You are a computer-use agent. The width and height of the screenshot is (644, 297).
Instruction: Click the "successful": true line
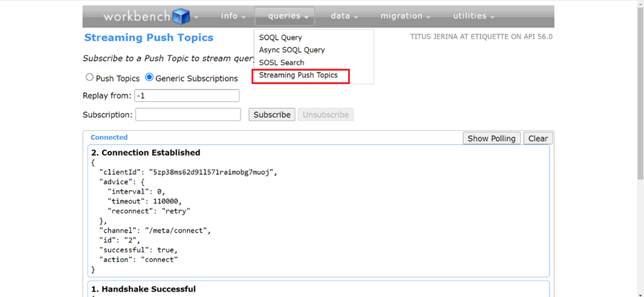(x=138, y=250)
